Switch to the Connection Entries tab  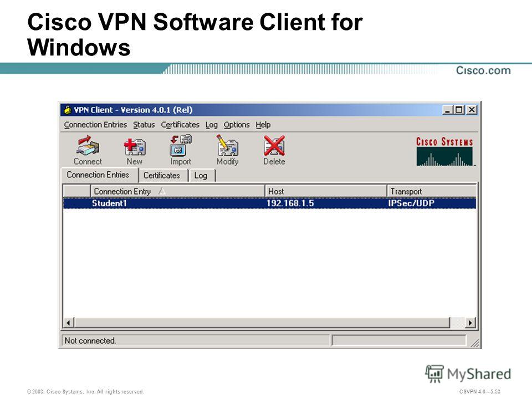pos(99,175)
